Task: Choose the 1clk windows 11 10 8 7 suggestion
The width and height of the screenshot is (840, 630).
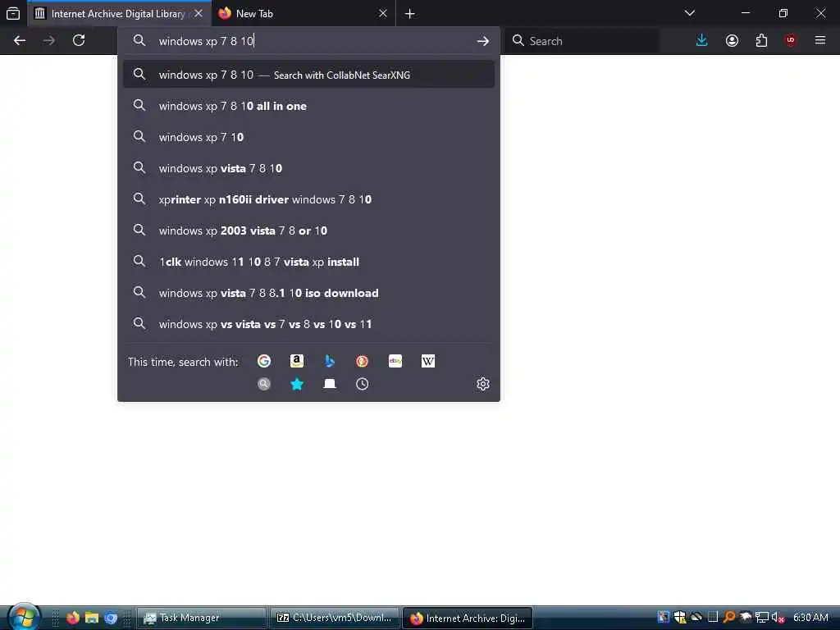Action: 308,262
